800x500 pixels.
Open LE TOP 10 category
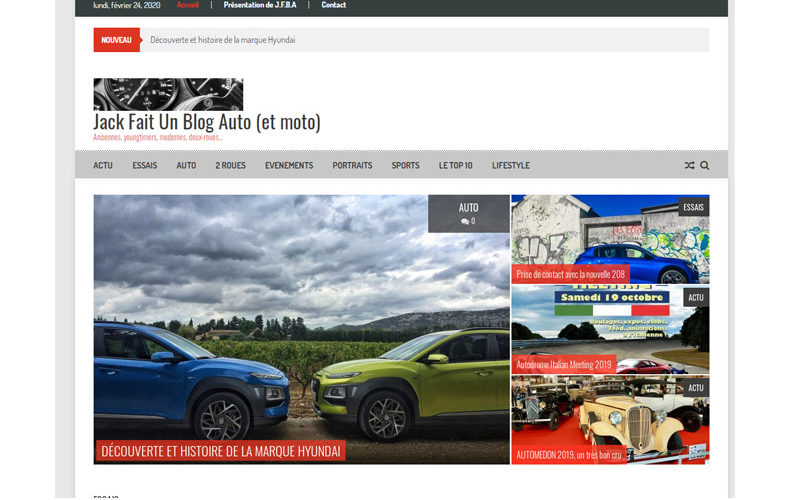tap(456, 165)
